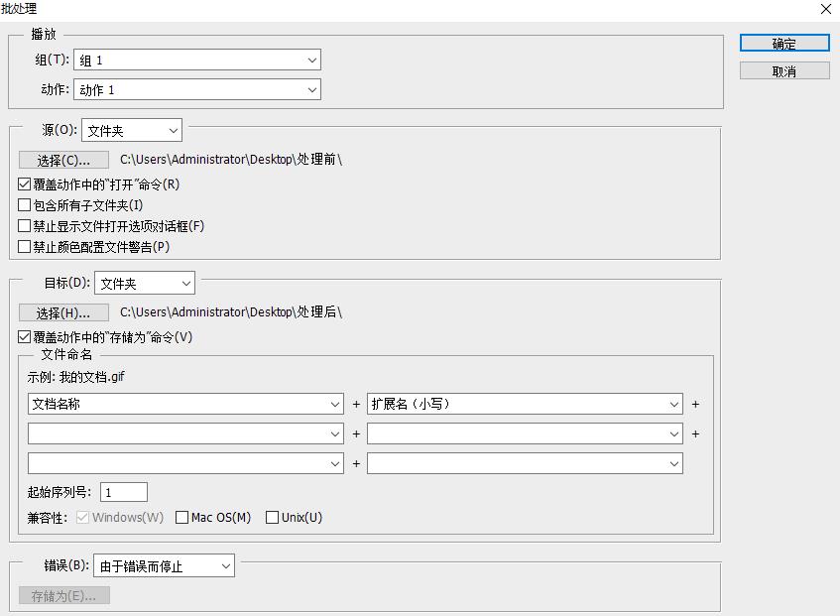Click the source path ending in 处理前\
This screenshot has height=616, width=840.
pos(231,160)
